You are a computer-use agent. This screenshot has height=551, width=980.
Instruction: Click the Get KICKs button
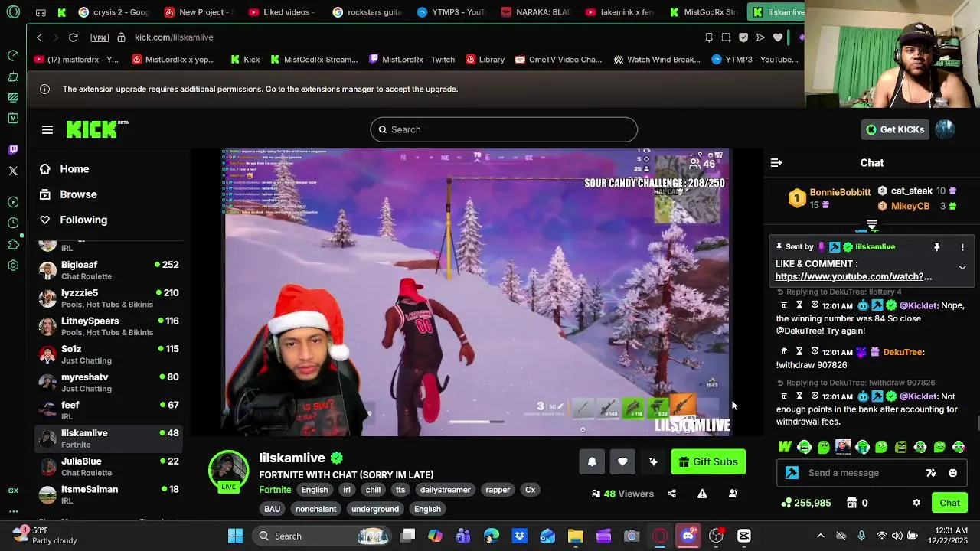coord(895,129)
